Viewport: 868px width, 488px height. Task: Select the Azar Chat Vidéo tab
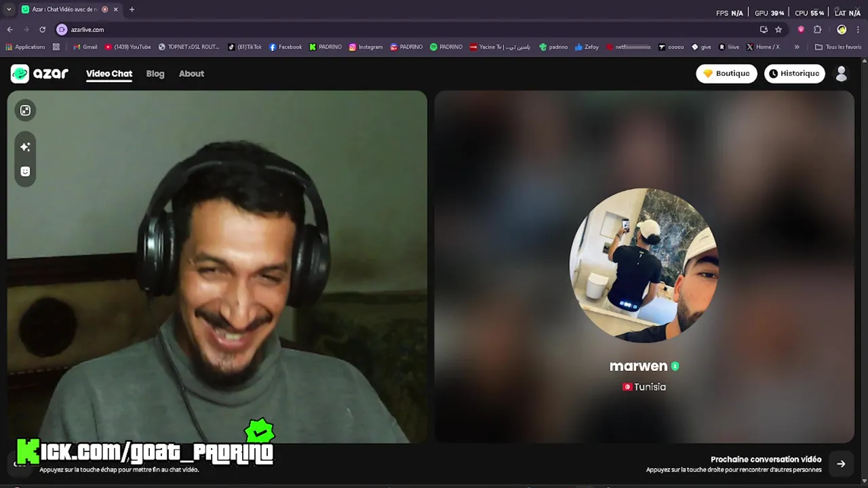click(69, 9)
